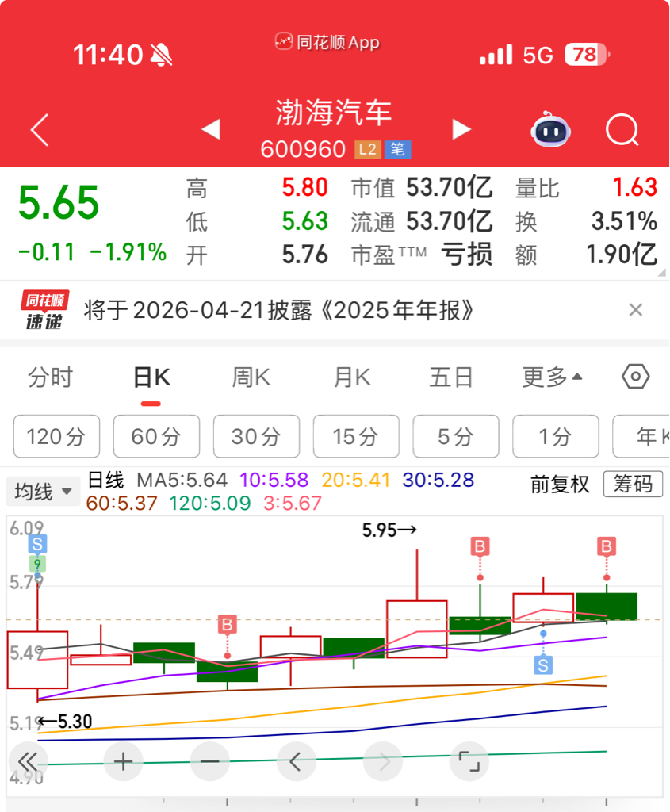Select 120分 period

tap(56, 436)
